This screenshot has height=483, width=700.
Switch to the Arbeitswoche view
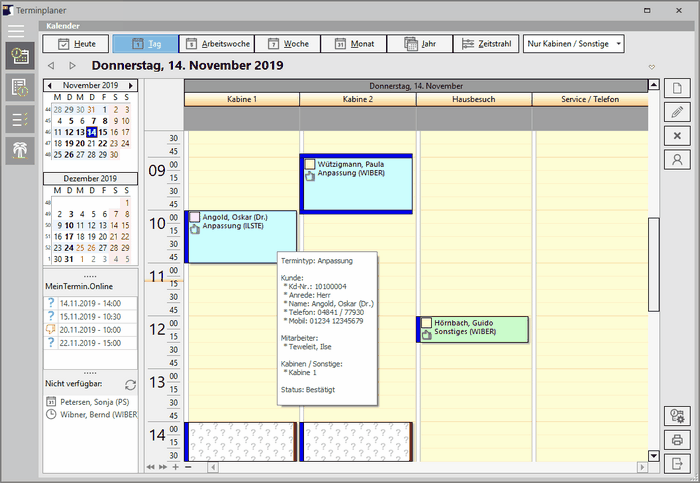point(215,44)
